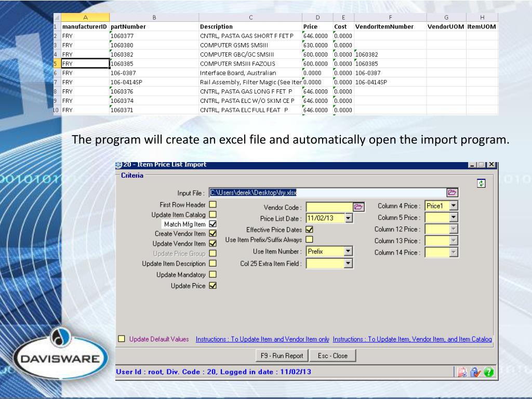The image size is (532, 399).
Task: Select the cell 'Interface Board, Australian'
Action: tap(250, 73)
